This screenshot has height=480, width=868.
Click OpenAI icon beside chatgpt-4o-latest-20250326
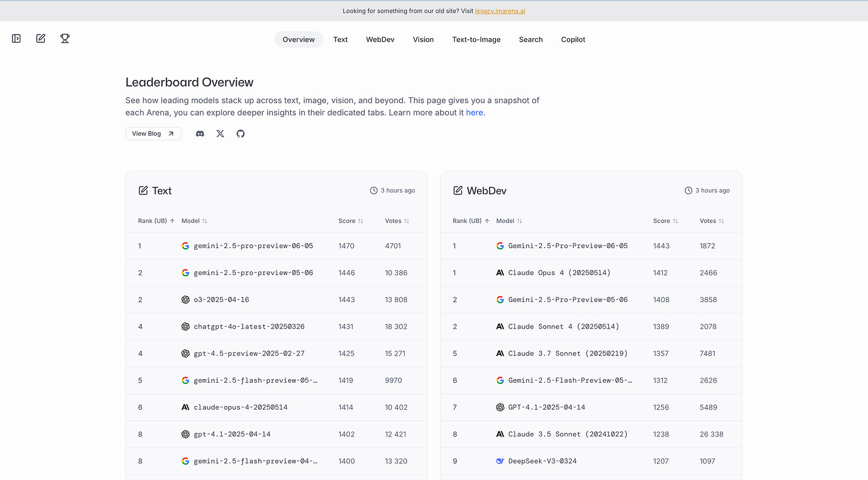[x=185, y=326]
